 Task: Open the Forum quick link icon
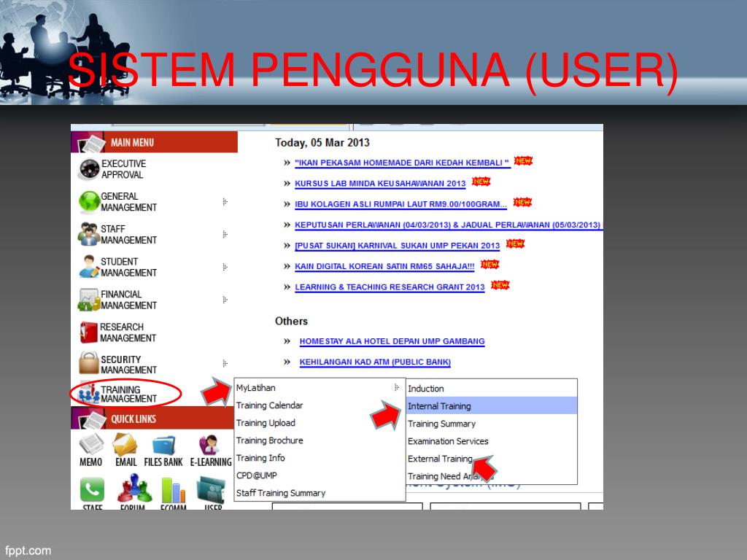[134, 488]
